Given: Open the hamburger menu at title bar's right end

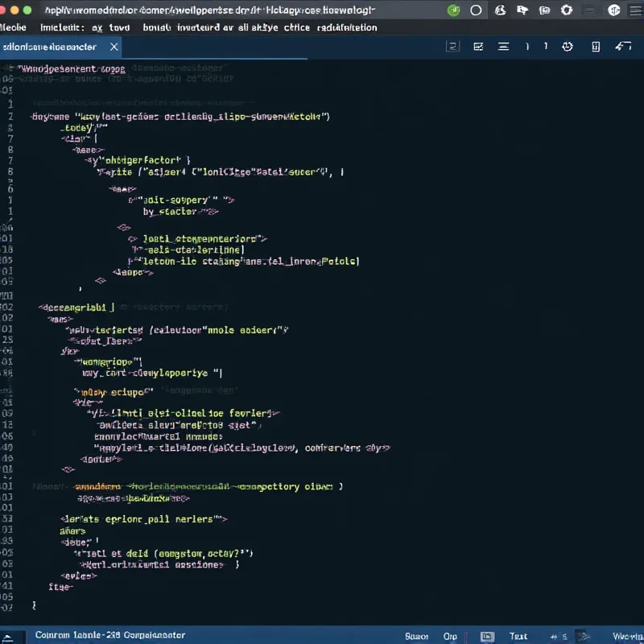Looking at the screenshot, I should coord(636,10).
